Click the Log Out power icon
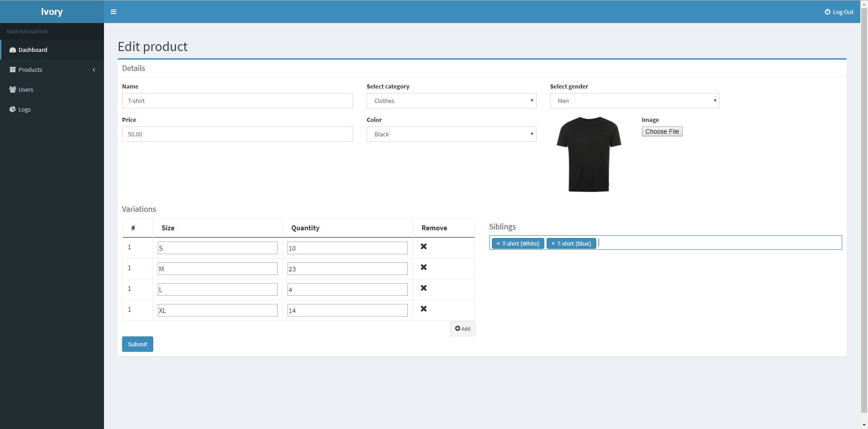Viewport: 868px width, 429px height. 827,12
